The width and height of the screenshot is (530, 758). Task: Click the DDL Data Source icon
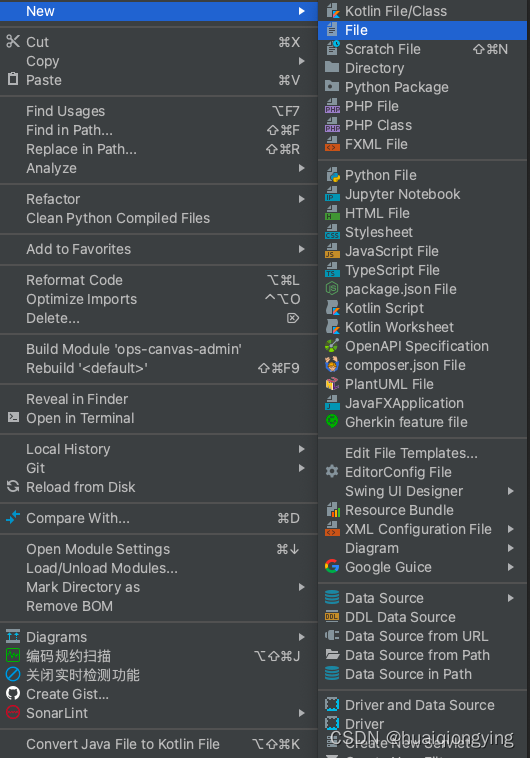(x=332, y=617)
